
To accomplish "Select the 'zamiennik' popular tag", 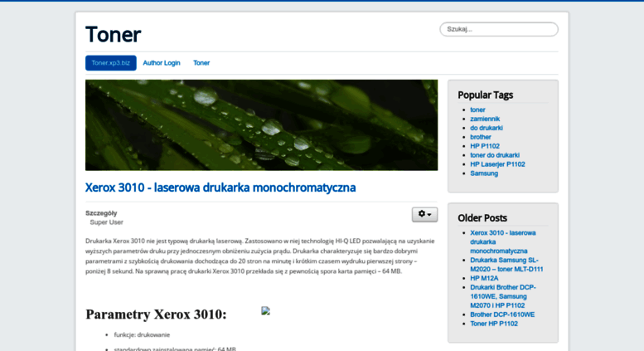I will pos(485,119).
